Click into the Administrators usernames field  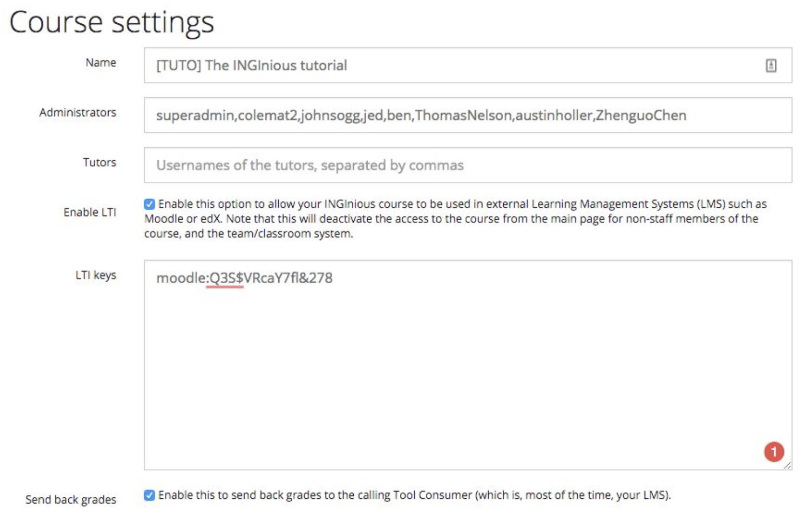click(x=468, y=115)
